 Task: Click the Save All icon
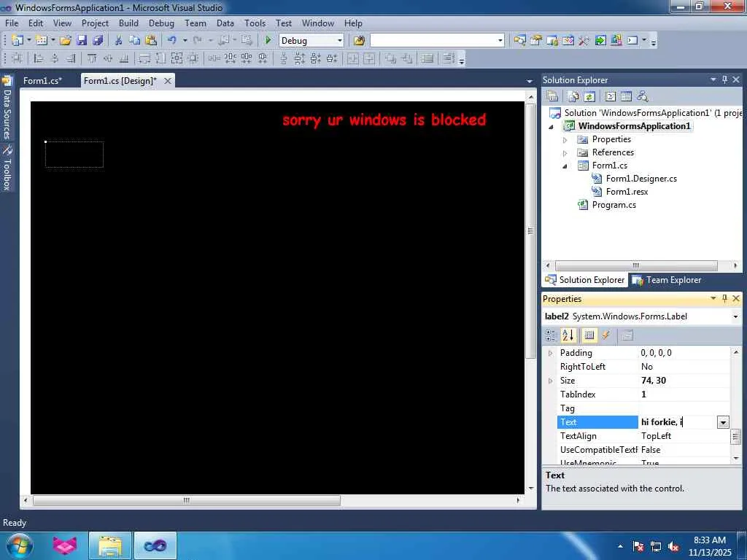[98, 41]
